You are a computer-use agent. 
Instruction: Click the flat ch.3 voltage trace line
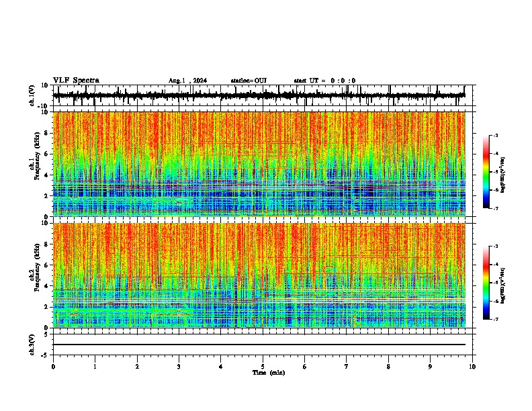pyautogui.click(x=259, y=345)
